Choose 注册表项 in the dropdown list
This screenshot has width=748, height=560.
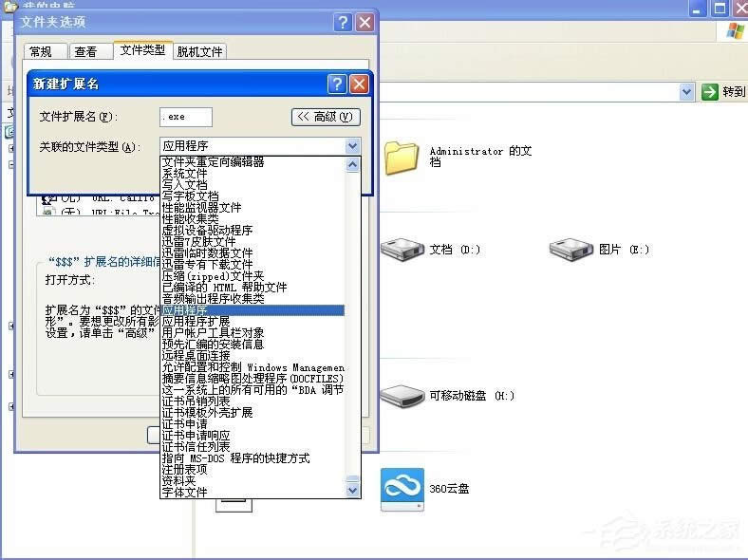184,469
